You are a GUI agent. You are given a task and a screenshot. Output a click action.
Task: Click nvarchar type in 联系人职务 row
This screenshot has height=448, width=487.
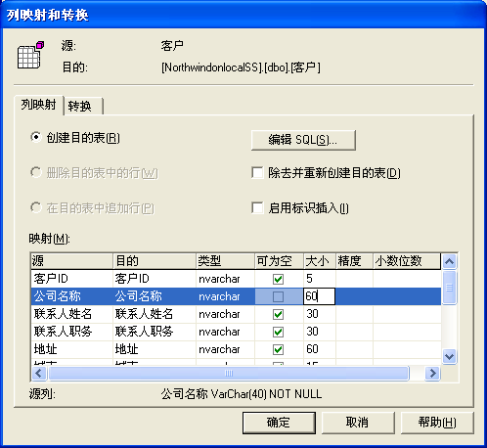225,332
